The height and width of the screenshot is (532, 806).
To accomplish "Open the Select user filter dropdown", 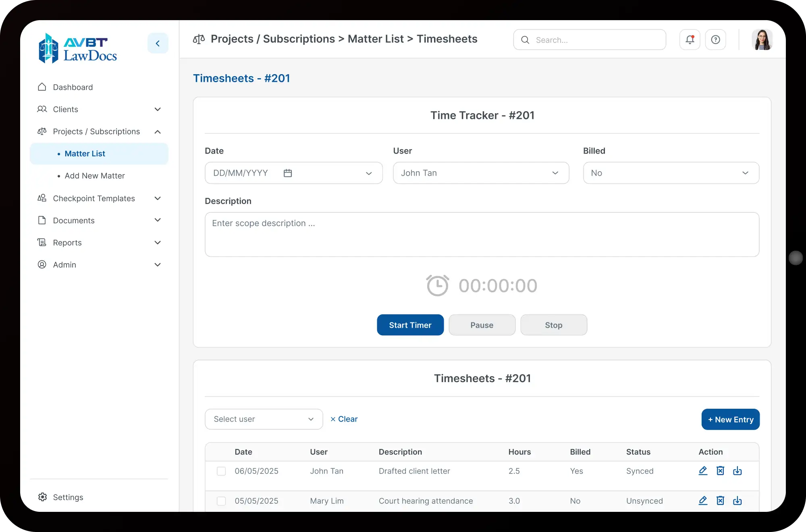I will tap(264, 419).
